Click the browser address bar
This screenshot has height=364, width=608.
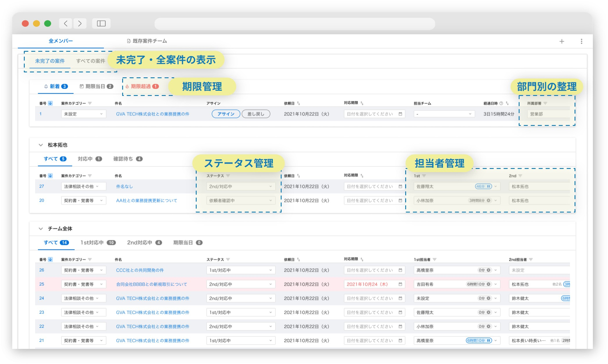[294, 24]
